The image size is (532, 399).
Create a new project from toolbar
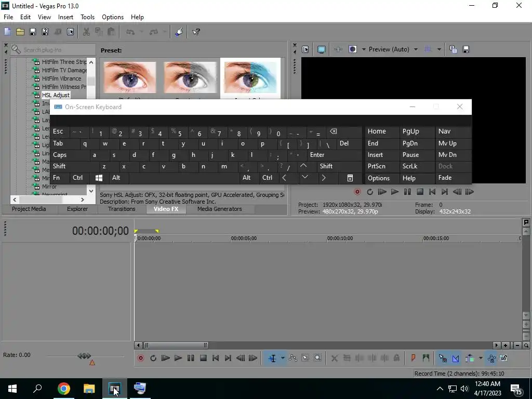coord(7,32)
